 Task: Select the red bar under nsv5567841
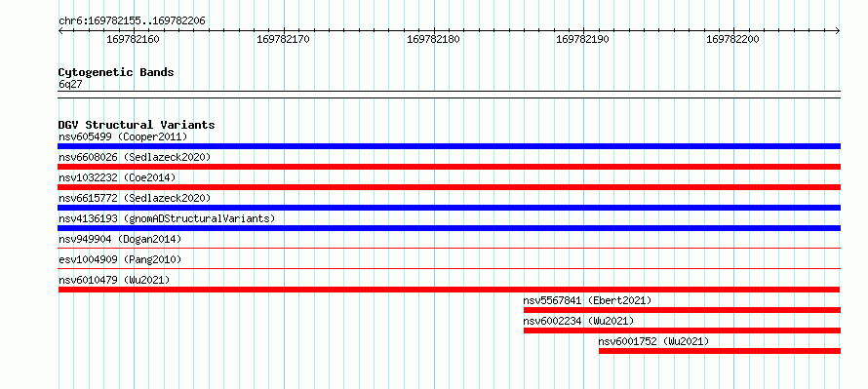(x=682, y=310)
